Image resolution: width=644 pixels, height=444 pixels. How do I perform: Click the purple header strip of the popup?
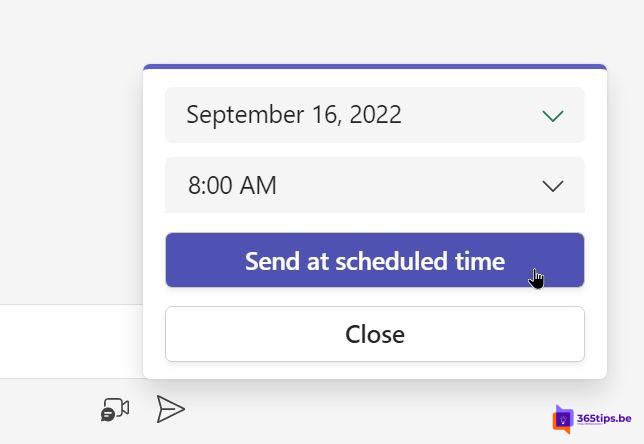(375, 67)
